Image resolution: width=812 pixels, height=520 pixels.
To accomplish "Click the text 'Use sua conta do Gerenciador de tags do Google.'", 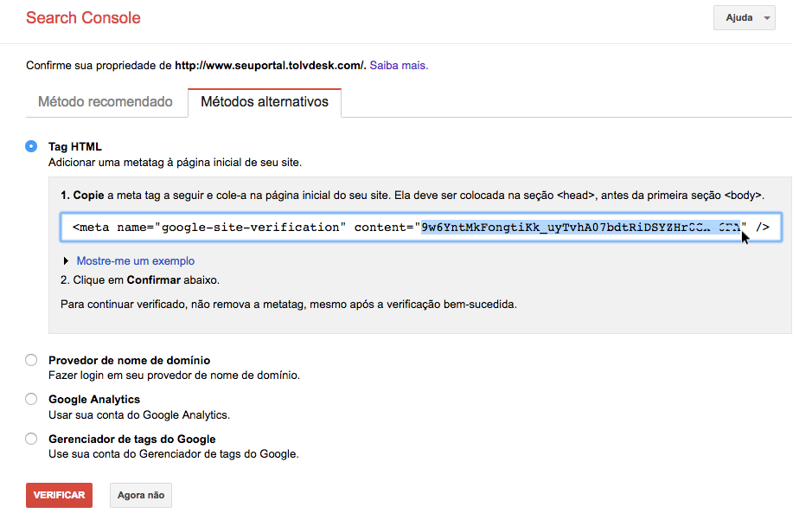I will click(x=174, y=453).
